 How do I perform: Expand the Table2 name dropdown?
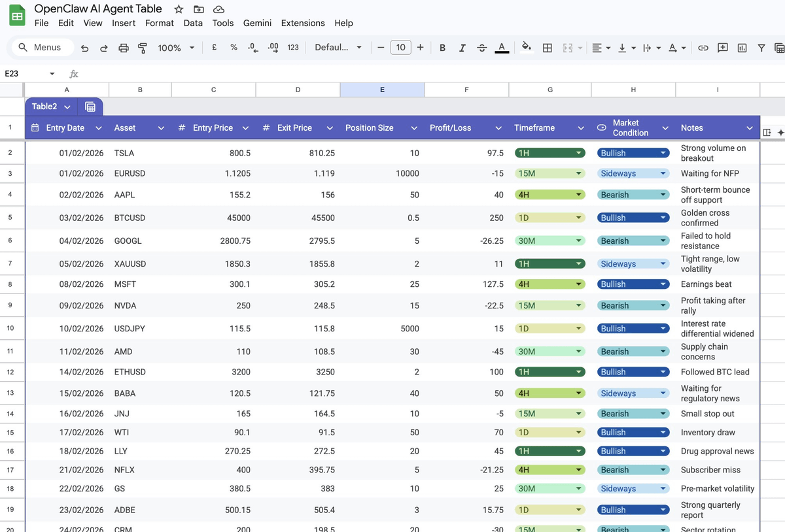(67, 107)
